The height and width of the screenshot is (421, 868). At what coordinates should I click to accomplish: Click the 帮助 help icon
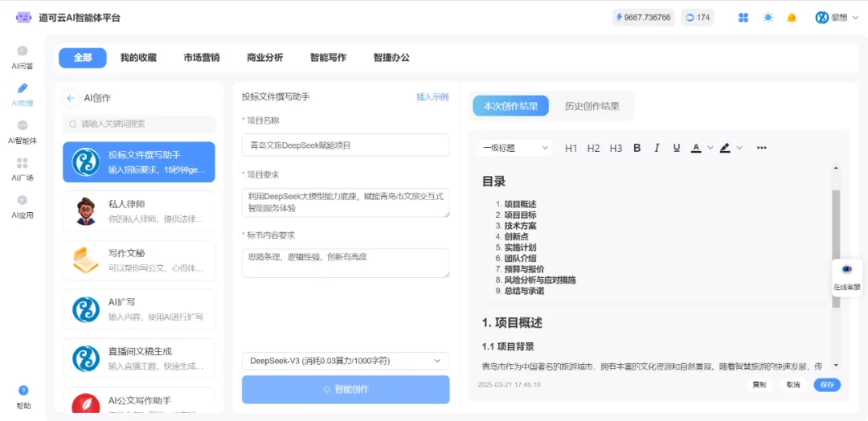pos(23,397)
